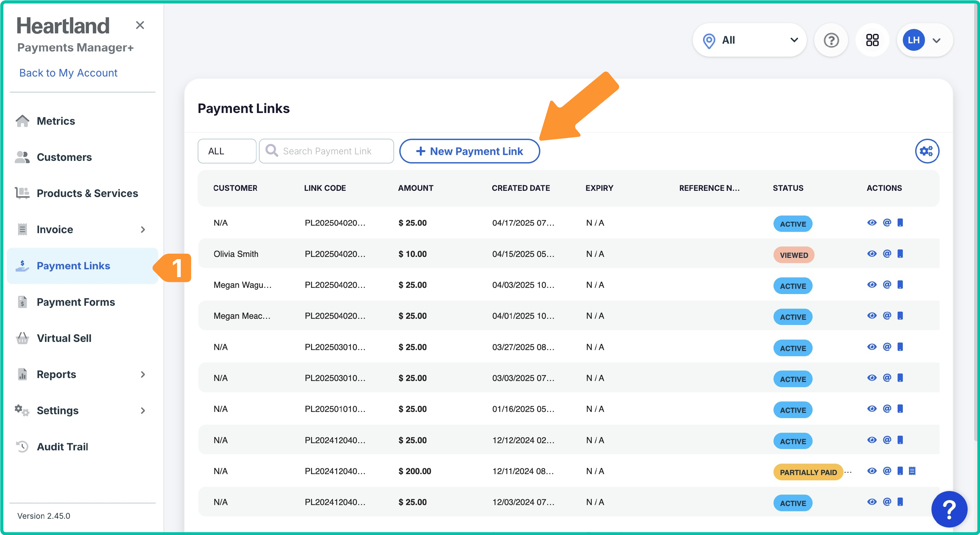
Task: Send 03/27/2025 link via phone icon
Action: coord(900,347)
